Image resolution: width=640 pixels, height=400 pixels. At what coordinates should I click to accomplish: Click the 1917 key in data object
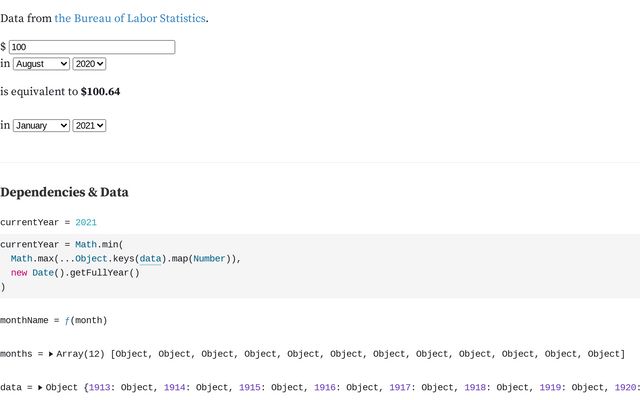(x=400, y=387)
